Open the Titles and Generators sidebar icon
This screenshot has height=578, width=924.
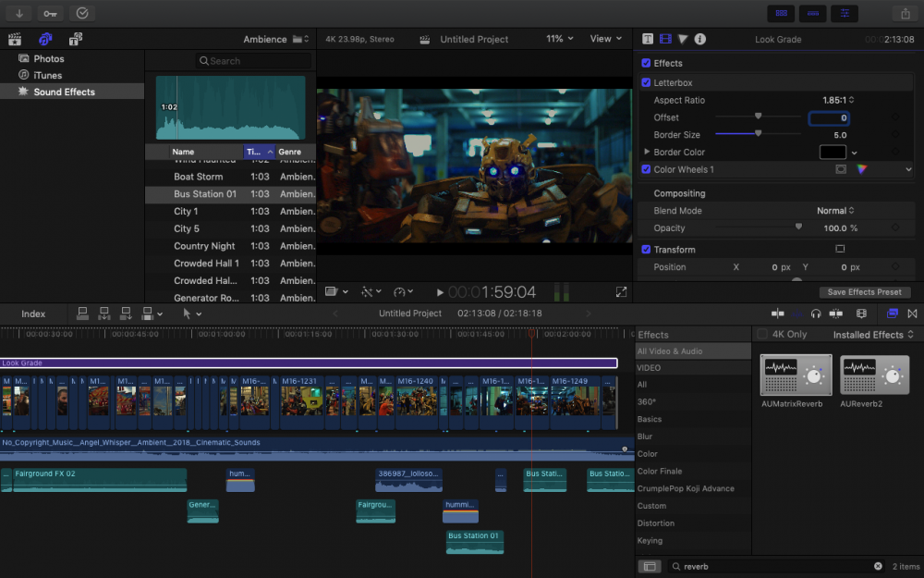coord(75,39)
